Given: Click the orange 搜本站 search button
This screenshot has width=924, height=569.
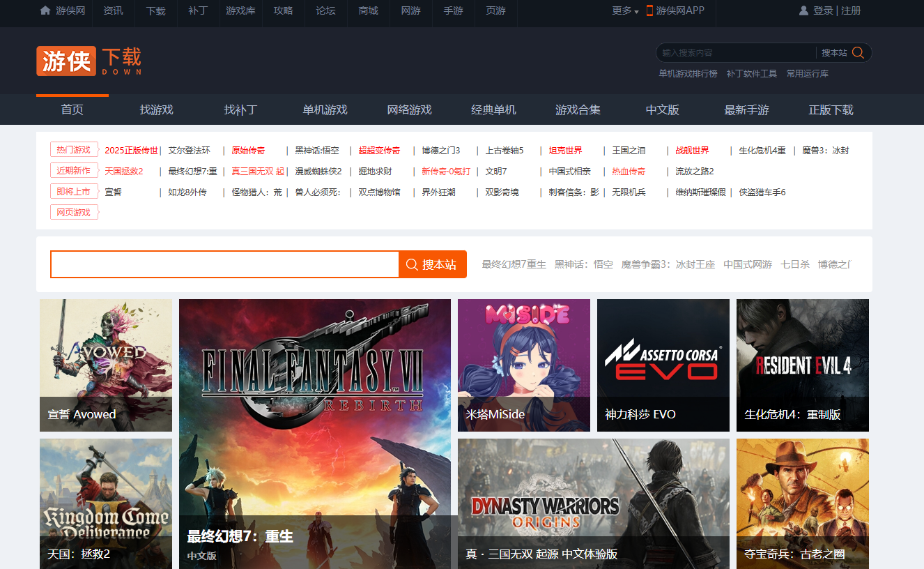Looking at the screenshot, I should (x=432, y=264).
